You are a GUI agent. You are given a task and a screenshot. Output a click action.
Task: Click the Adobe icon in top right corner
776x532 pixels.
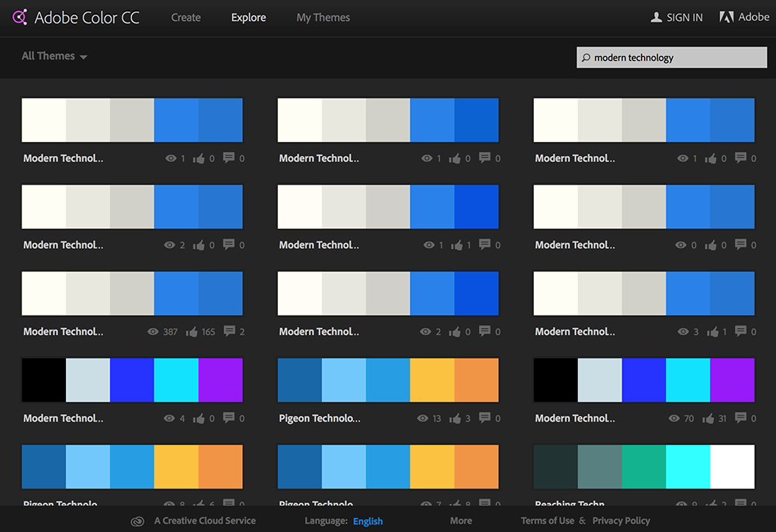point(726,16)
